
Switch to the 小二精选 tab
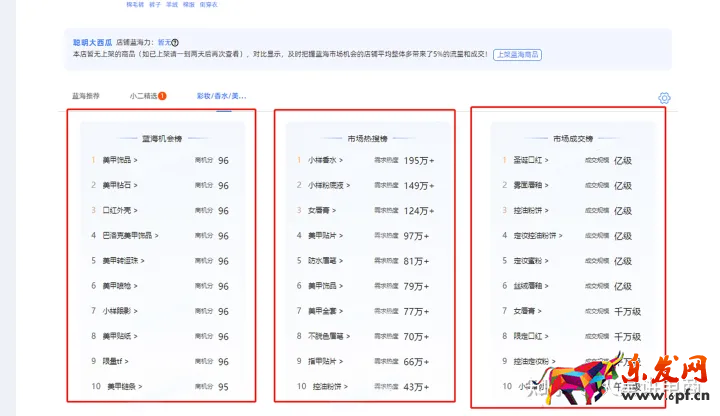(x=142, y=96)
